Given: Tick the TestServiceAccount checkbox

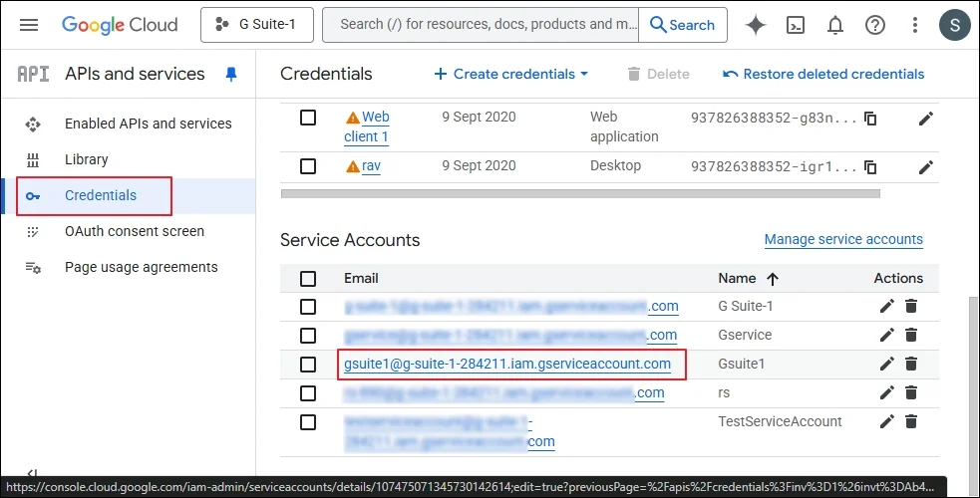Looking at the screenshot, I should point(308,422).
